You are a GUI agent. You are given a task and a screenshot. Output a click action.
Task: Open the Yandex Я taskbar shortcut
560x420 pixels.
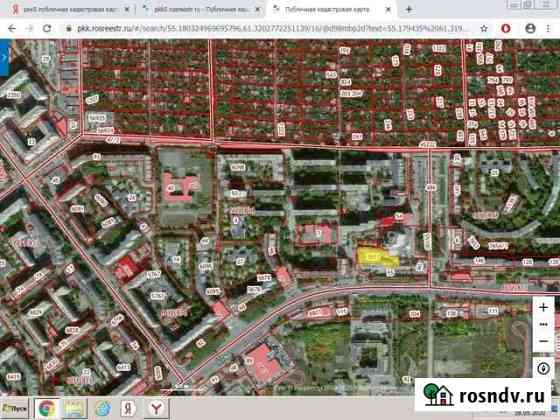coord(128,408)
